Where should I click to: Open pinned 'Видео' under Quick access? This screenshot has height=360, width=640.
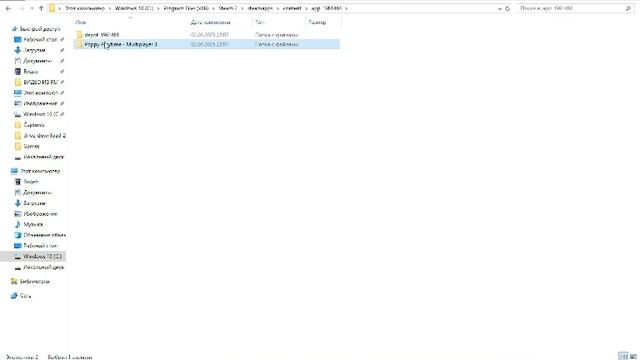click(x=31, y=71)
